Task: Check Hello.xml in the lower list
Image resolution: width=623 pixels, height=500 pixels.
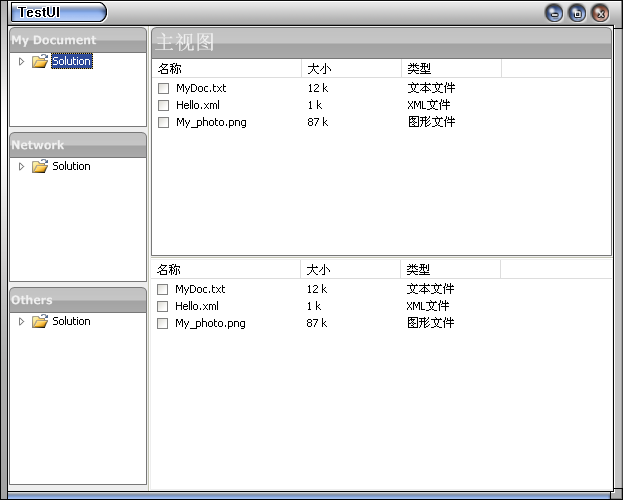Action: click(x=163, y=306)
